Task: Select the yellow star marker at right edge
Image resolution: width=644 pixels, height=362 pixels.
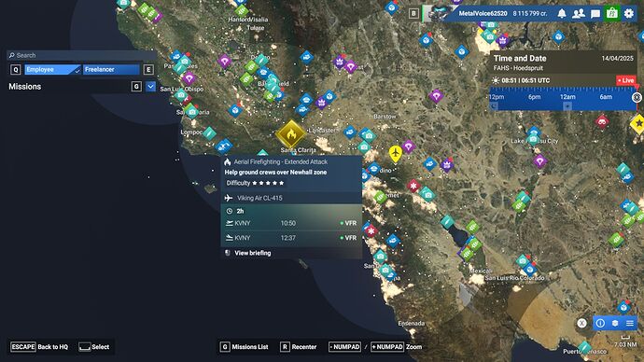Action: [x=638, y=123]
